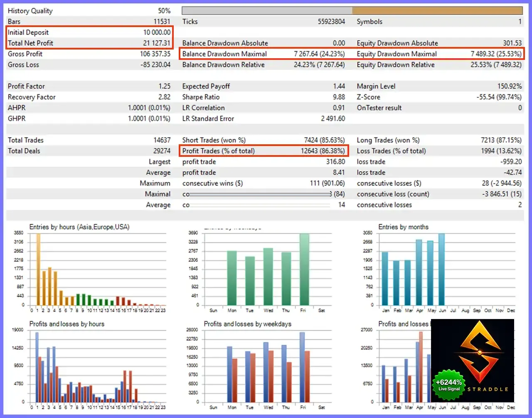The height and width of the screenshot is (418, 532).
Task: Click the Entries by hours chart title
Action: [79, 228]
